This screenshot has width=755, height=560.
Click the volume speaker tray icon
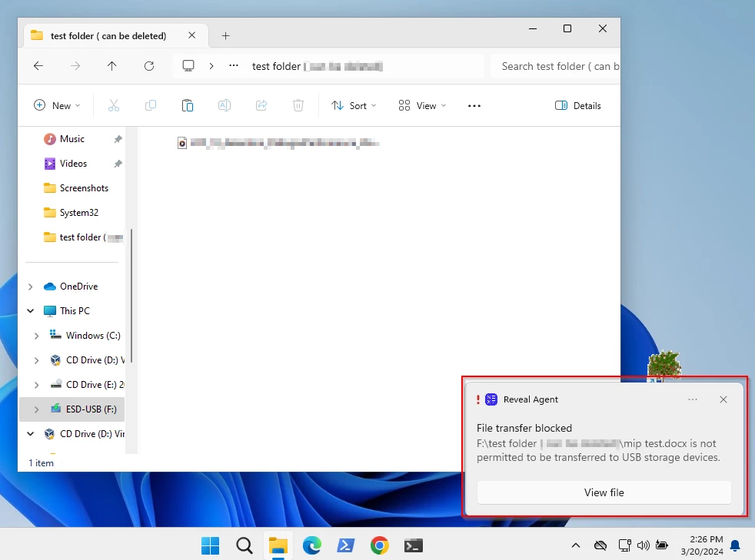click(x=644, y=545)
